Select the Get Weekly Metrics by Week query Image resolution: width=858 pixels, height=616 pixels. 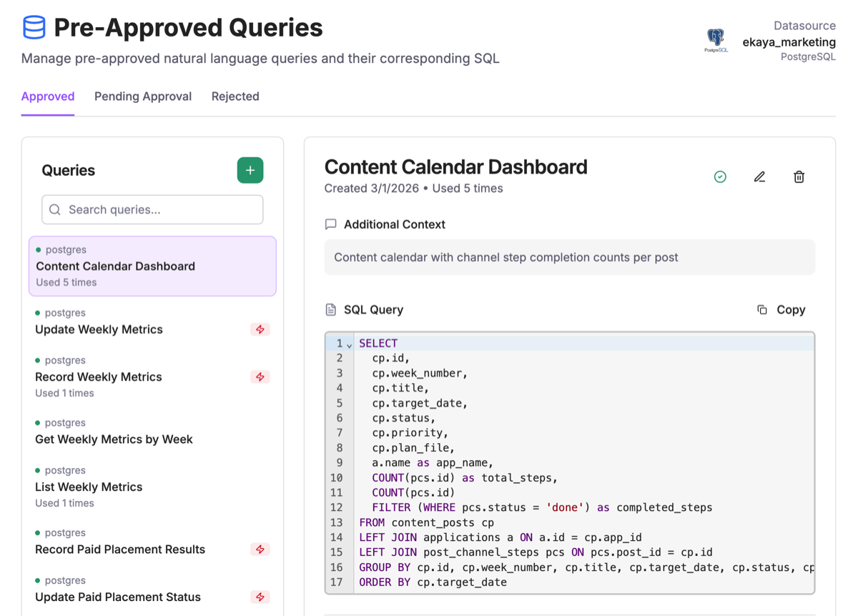[x=152, y=432]
